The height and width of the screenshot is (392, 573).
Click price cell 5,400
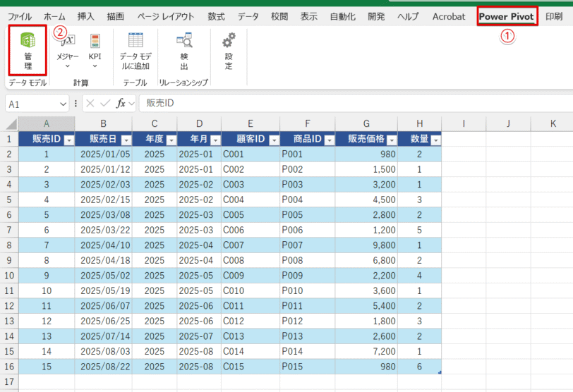(366, 306)
